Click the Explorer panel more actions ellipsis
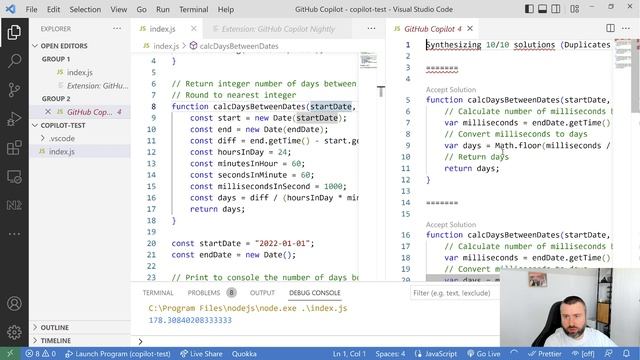 click(117, 29)
